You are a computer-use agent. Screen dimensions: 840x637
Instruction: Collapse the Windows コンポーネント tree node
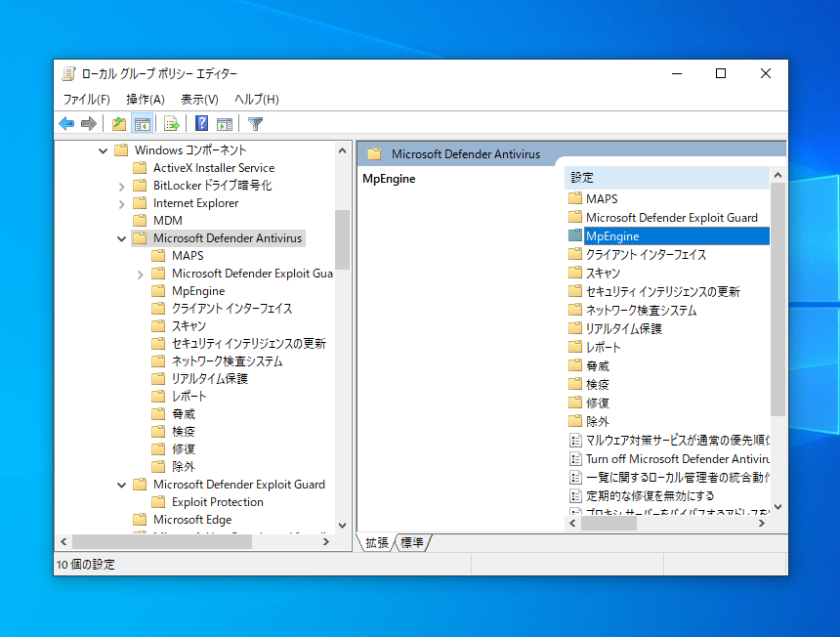pos(103,150)
